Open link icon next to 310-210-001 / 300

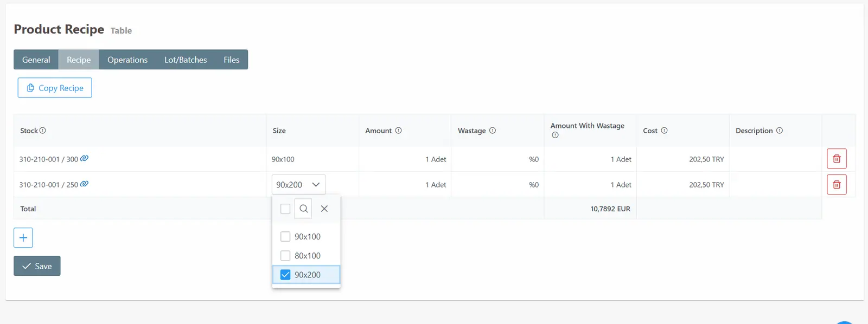coord(84,159)
